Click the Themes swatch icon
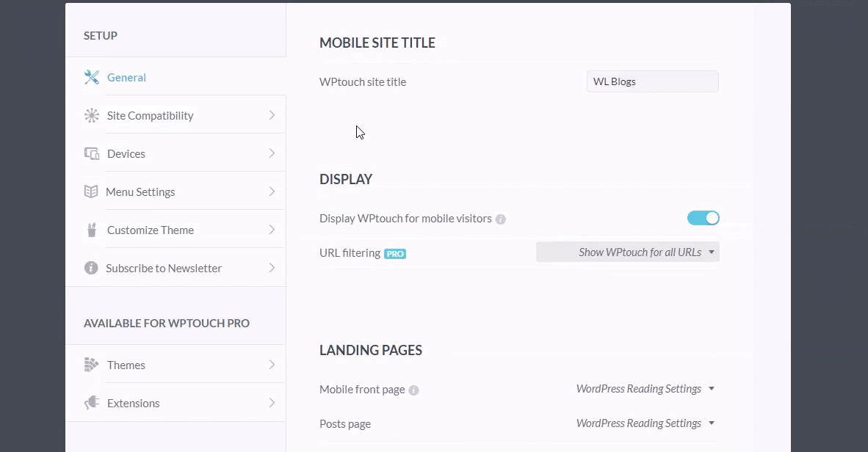The height and width of the screenshot is (452, 868). tap(91, 365)
